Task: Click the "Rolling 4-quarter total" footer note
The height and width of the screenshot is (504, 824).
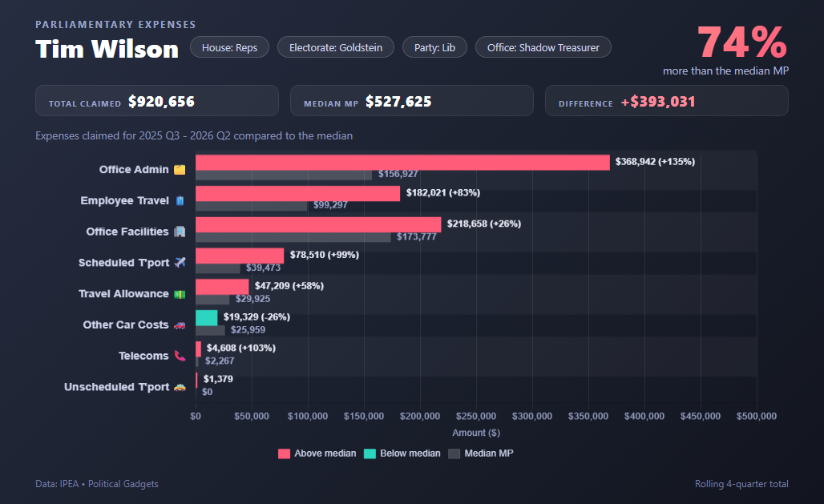Action: pos(741,484)
